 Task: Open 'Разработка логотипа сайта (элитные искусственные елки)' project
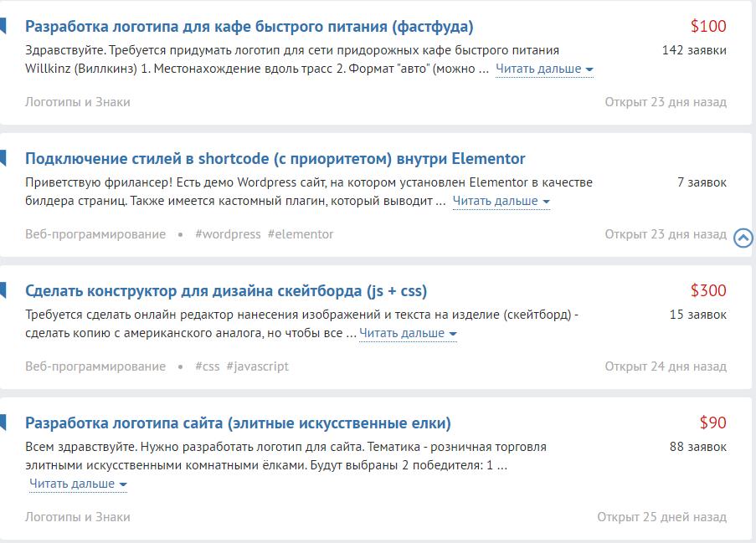[238, 423]
